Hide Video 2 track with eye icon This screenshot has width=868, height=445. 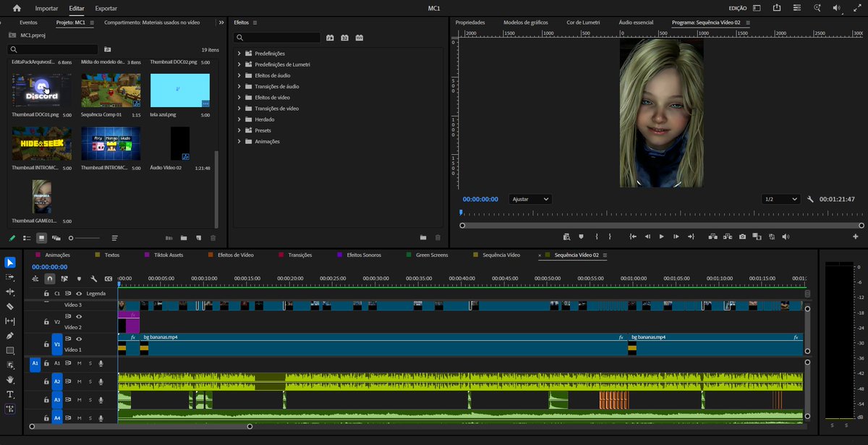[79, 317]
